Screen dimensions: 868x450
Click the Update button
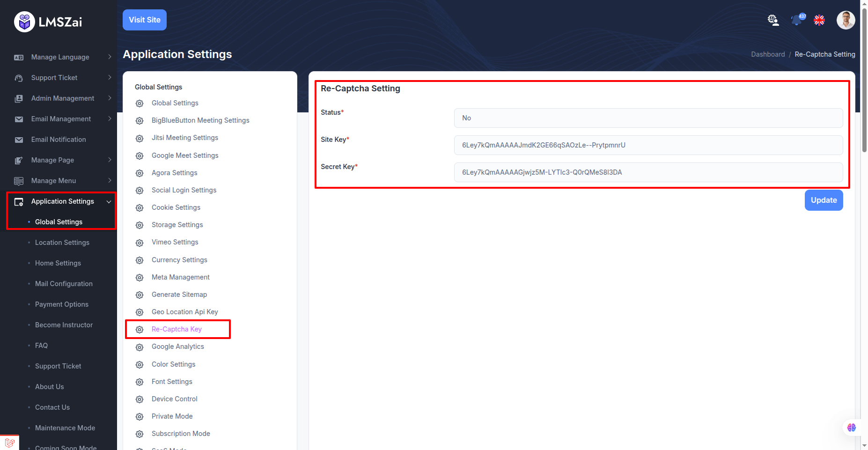pyautogui.click(x=824, y=200)
